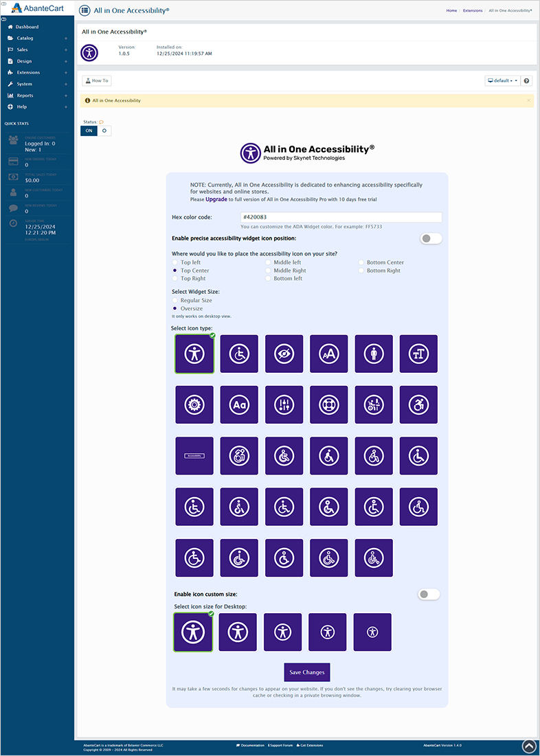
Task: Enable the icon custom size toggle
Action: coord(429,595)
